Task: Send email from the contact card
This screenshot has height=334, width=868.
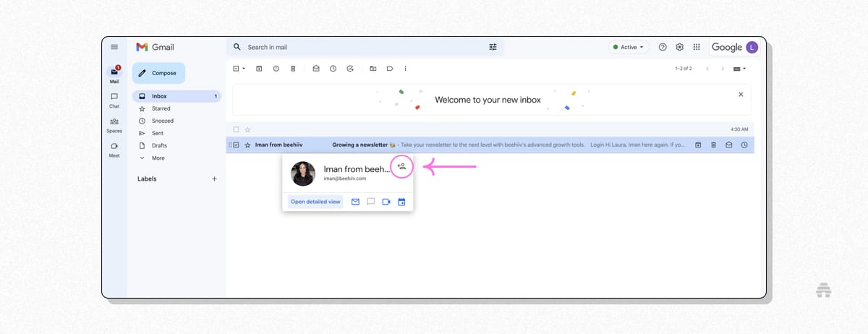Action: [x=355, y=202]
